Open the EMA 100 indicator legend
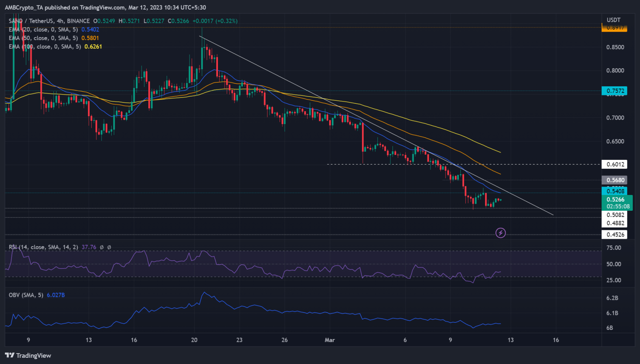The image size is (640, 364). coord(45,47)
